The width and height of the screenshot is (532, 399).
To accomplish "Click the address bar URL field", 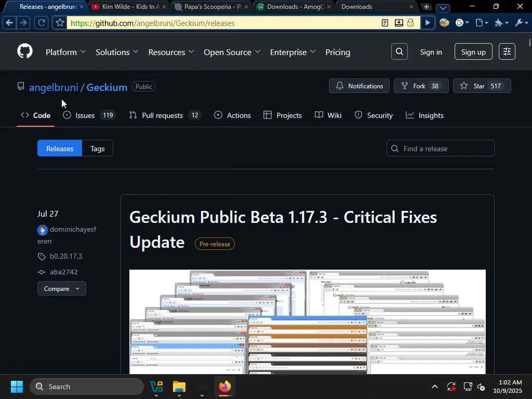I will pos(224,23).
